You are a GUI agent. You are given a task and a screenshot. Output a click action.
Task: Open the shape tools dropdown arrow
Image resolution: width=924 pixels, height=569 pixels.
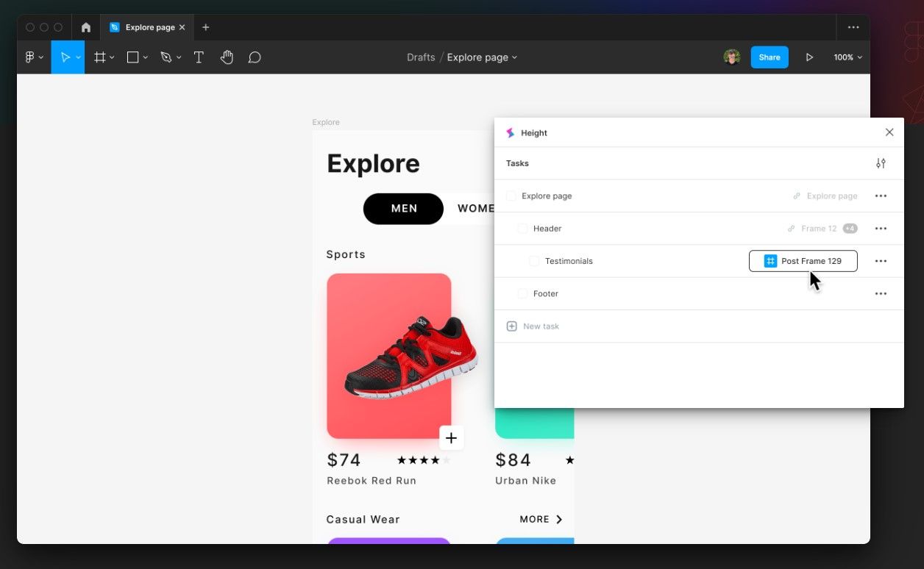pyautogui.click(x=144, y=57)
